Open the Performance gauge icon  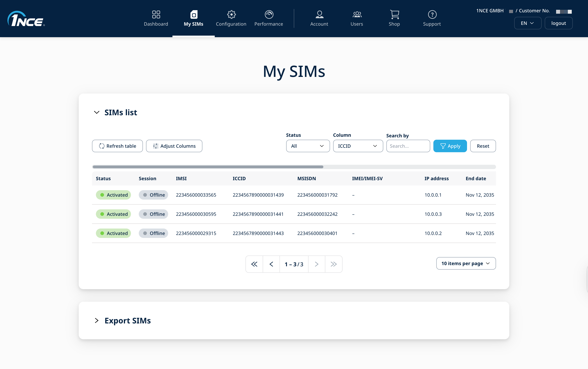pos(269,14)
